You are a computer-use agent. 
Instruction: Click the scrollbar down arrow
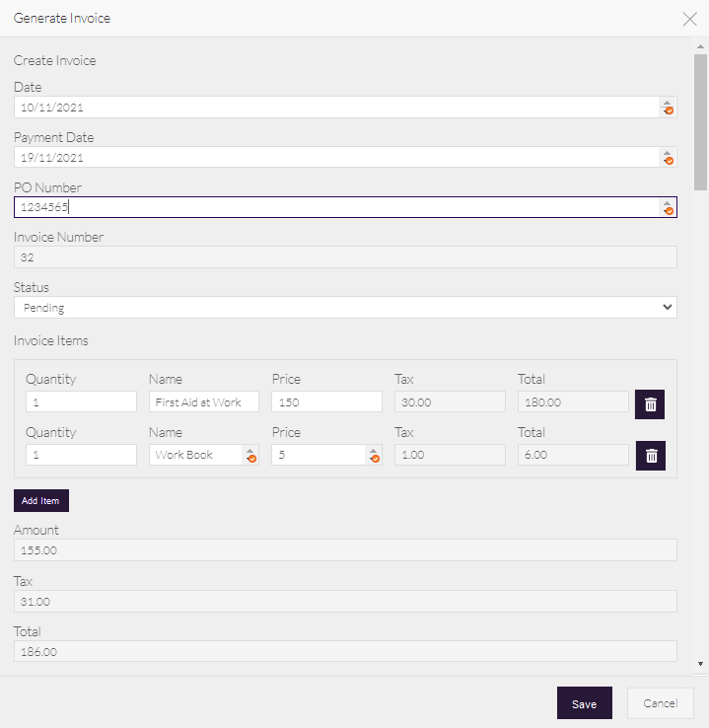pyautogui.click(x=700, y=664)
